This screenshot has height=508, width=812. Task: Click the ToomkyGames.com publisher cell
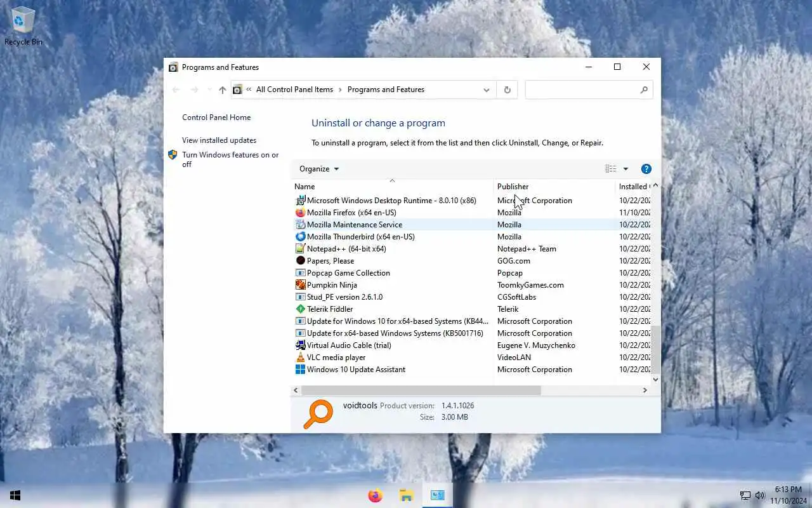[530, 285]
